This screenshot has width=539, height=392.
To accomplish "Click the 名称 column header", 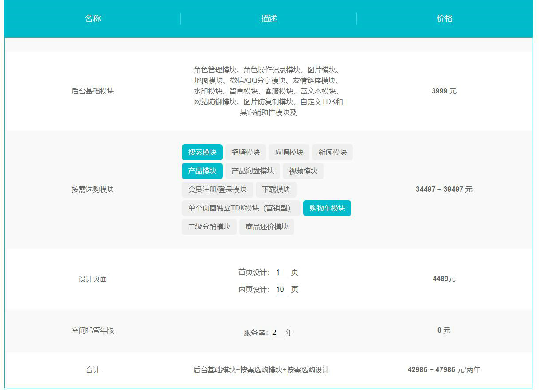I will (93, 19).
